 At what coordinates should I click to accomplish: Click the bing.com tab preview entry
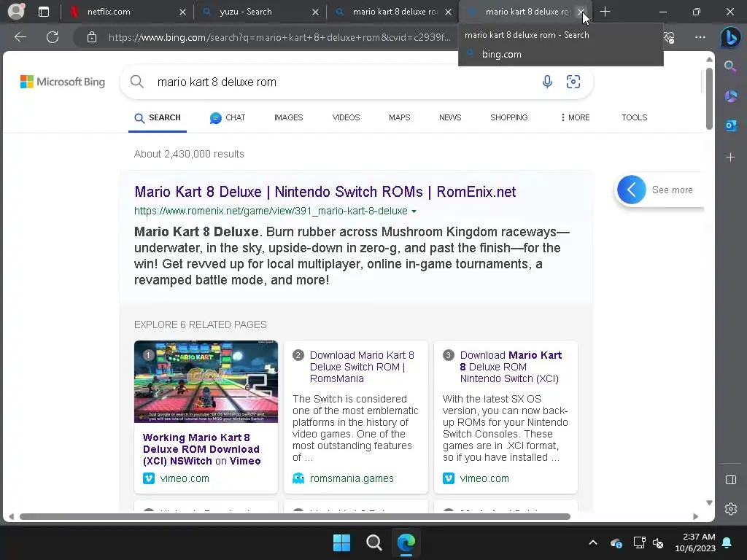click(502, 54)
